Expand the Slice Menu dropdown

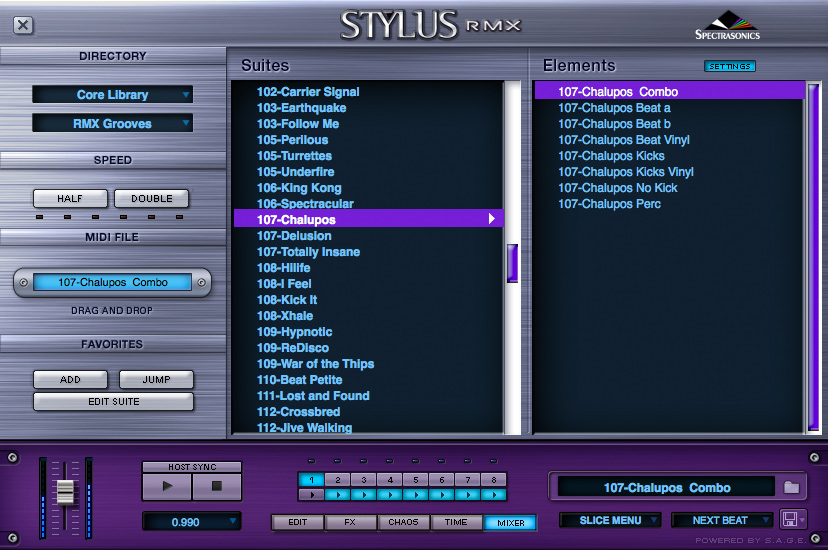pyautogui.click(x=610, y=520)
